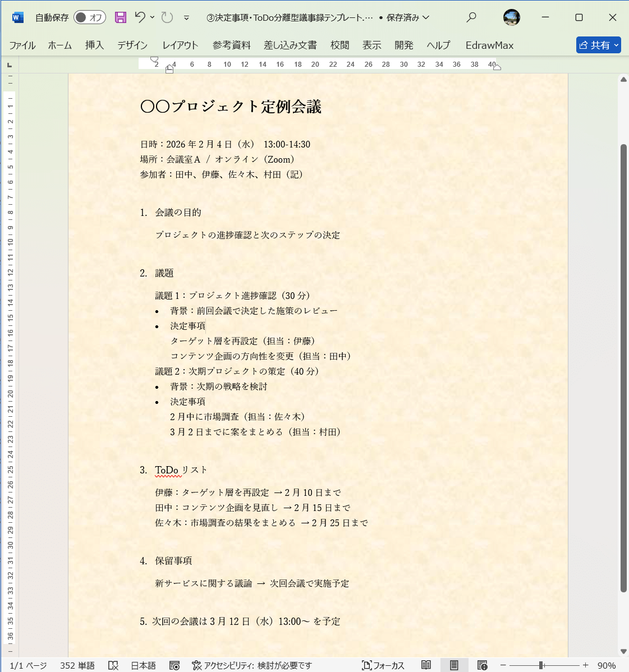
Task: Toggle 自動保存 (AutoSave) on
Action: click(x=89, y=17)
